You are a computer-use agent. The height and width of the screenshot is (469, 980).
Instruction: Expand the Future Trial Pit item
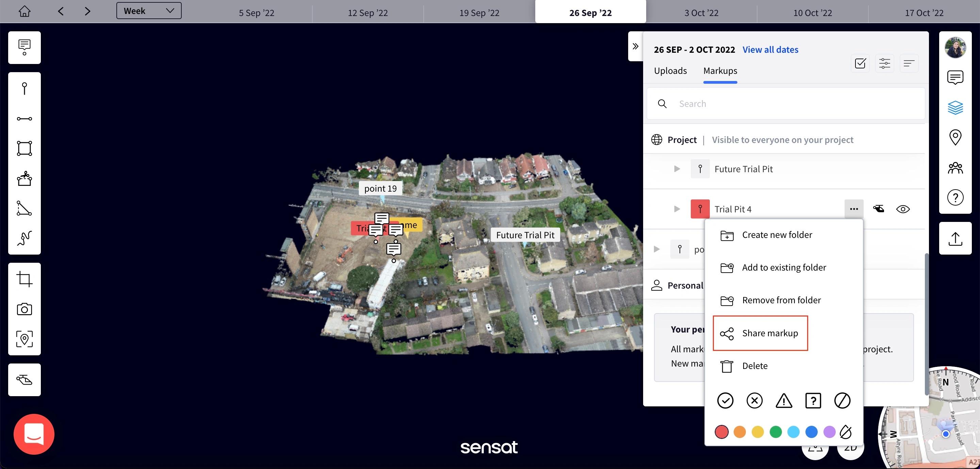coord(677,169)
